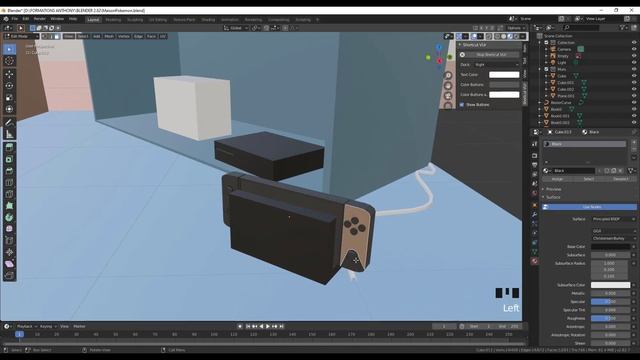Image resolution: width=640 pixels, height=360 pixels.
Task: Click Deselect material button
Action: (x=621, y=179)
